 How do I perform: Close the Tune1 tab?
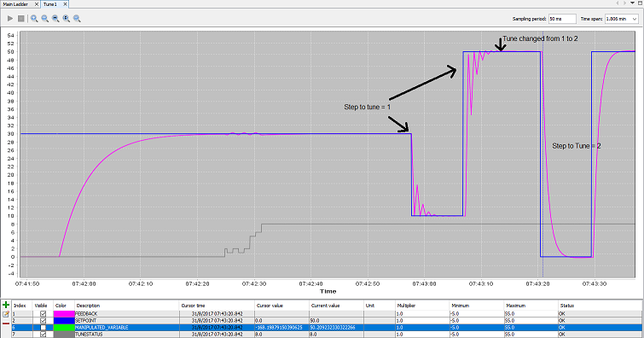(x=65, y=4)
